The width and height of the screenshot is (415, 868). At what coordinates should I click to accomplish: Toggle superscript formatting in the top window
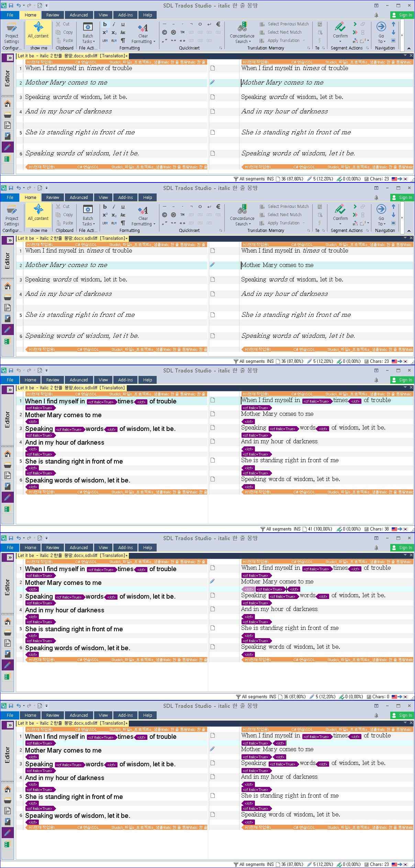click(105, 32)
